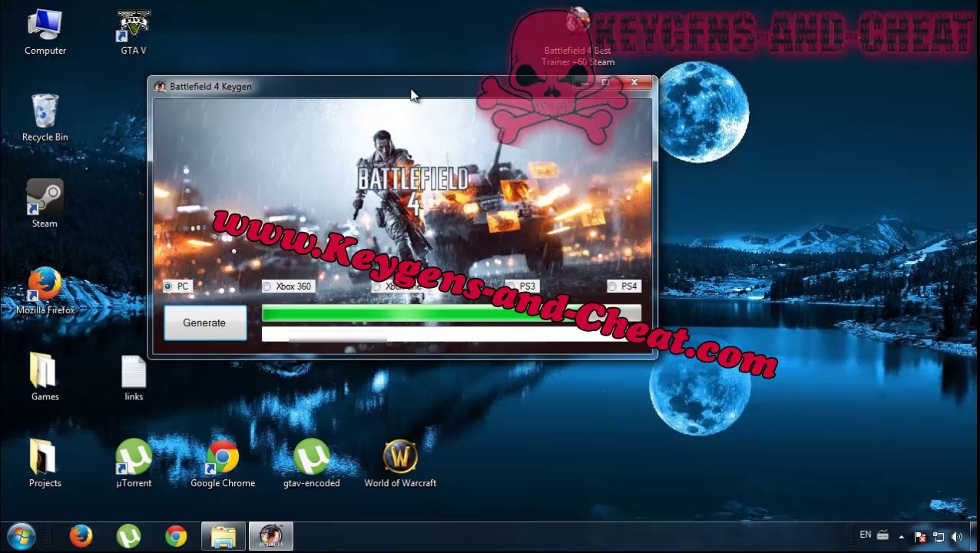Click the keyboard icon in the tray
This screenshot has width=980, height=553.
(883, 535)
